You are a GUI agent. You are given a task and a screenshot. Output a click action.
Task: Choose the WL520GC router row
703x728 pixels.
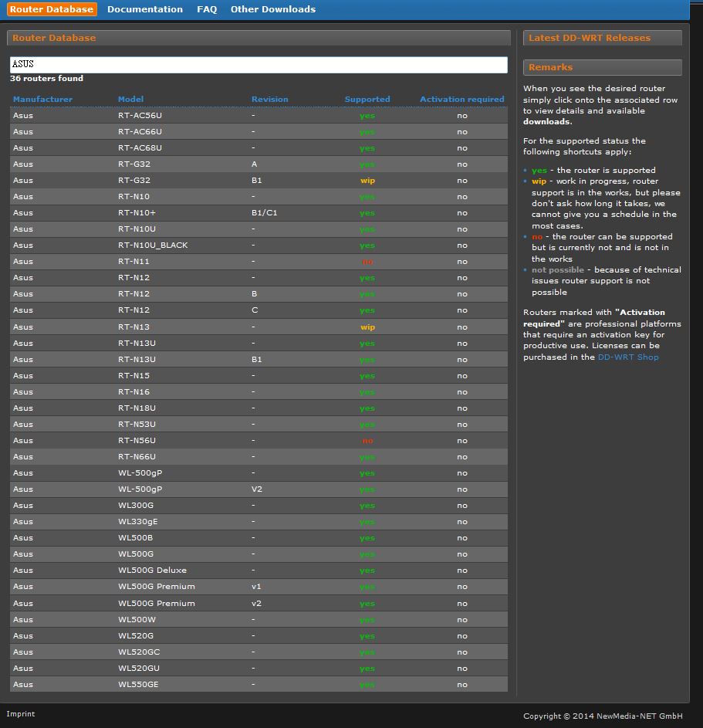(259, 652)
